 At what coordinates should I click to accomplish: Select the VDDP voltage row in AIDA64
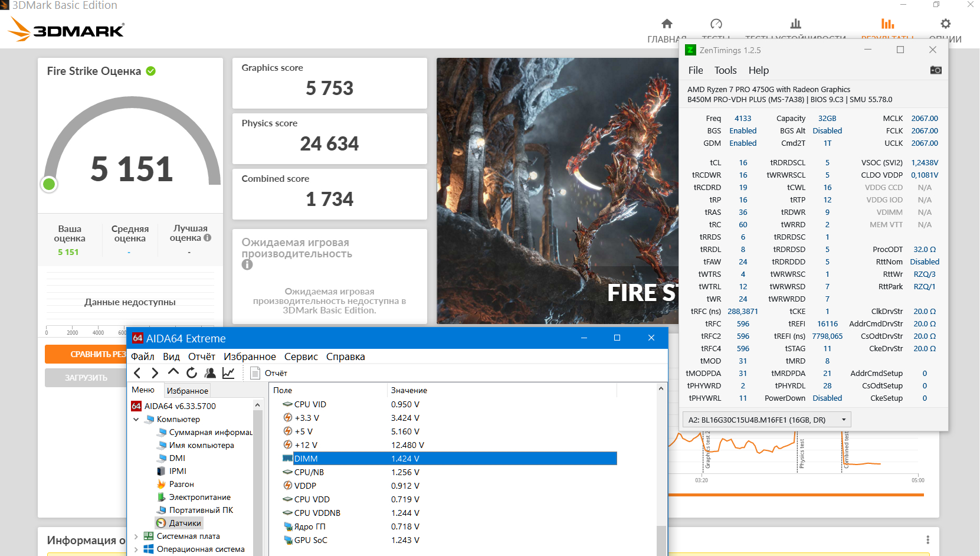click(449, 486)
